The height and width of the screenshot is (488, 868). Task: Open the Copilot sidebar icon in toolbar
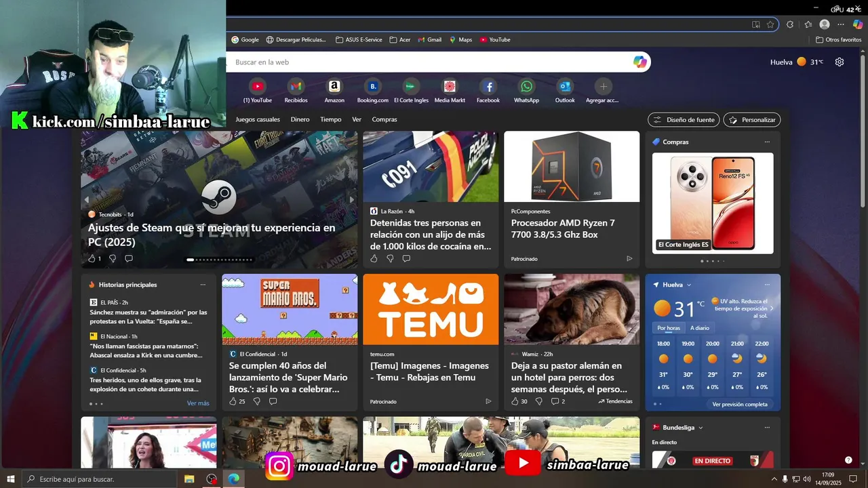point(858,24)
